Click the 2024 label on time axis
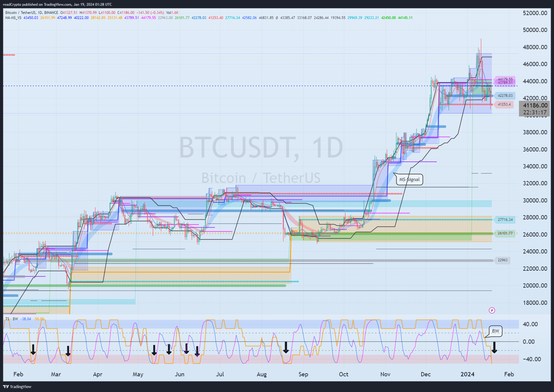The height and width of the screenshot is (392, 554). (x=467, y=374)
